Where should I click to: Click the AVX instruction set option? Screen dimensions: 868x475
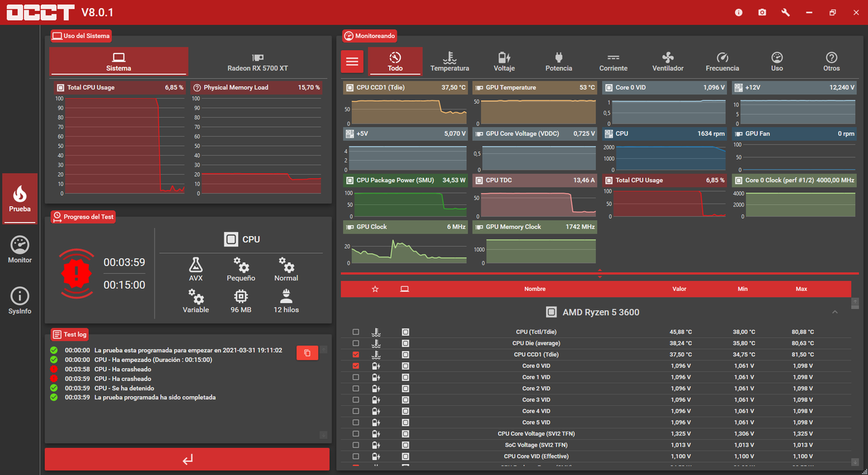(196, 269)
